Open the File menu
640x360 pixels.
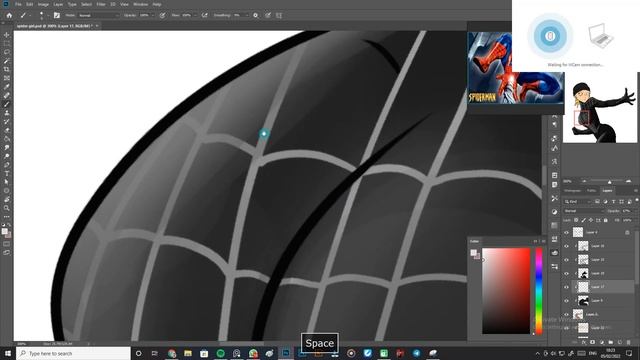[x=18, y=4]
